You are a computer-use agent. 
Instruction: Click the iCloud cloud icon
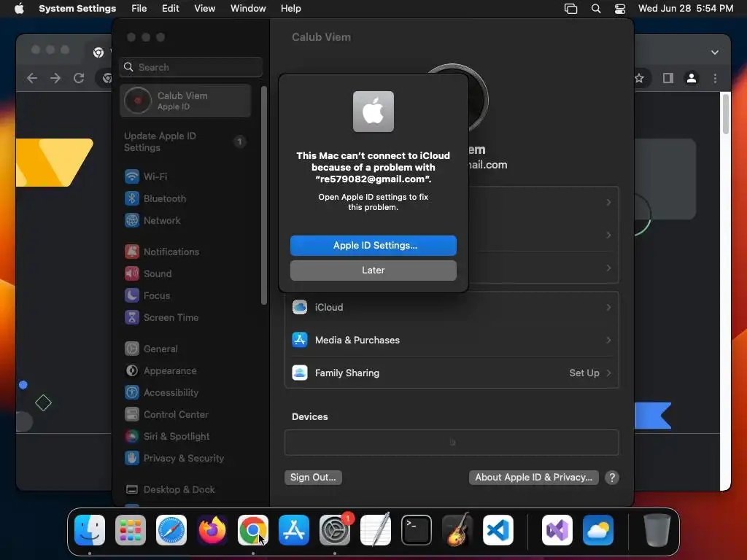300,308
